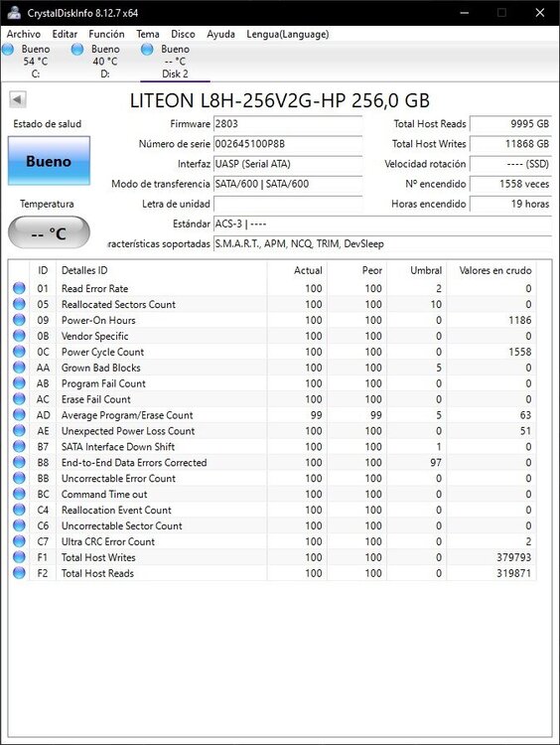Screen dimensions: 560x745
Task: Click status orb for Grown Bad Blocks
Action: 19,368
